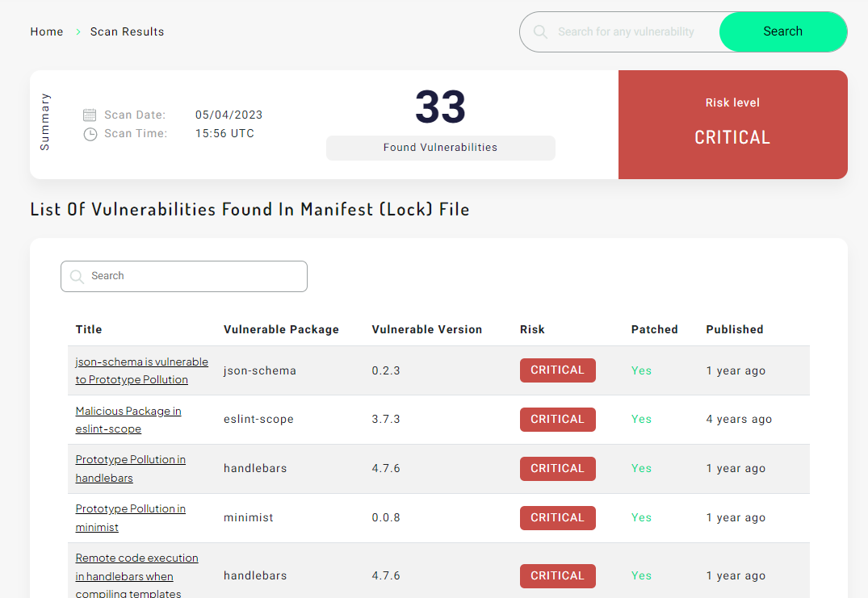Open 'Prototype Pollution in handlebars' details
This screenshot has width=868, height=598.
[x=130, y=468]
